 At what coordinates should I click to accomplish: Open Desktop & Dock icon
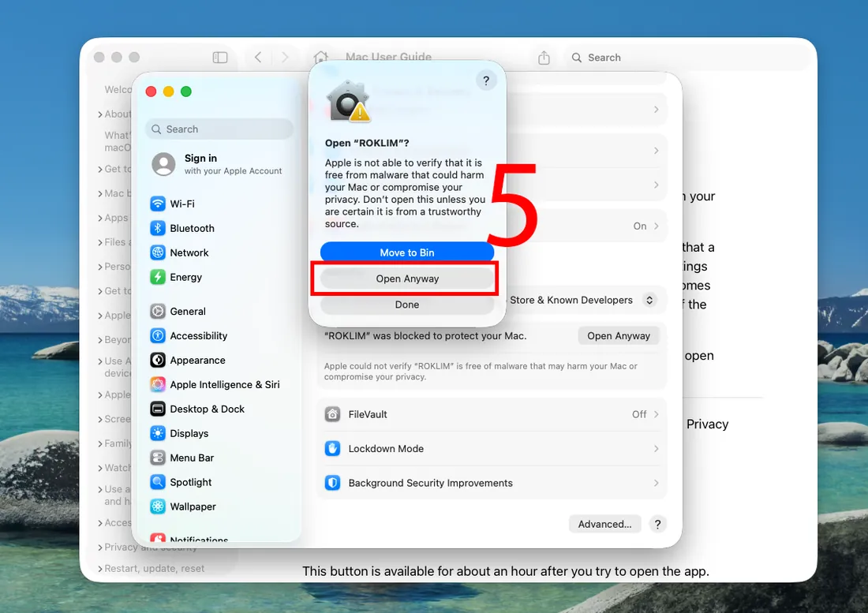158,409
